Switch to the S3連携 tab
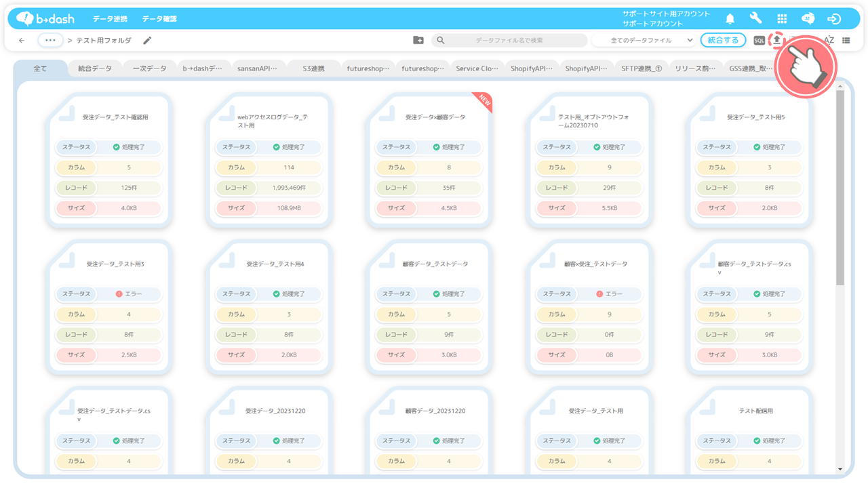This screenshot has height=488, width=868. tap(313, 68)
